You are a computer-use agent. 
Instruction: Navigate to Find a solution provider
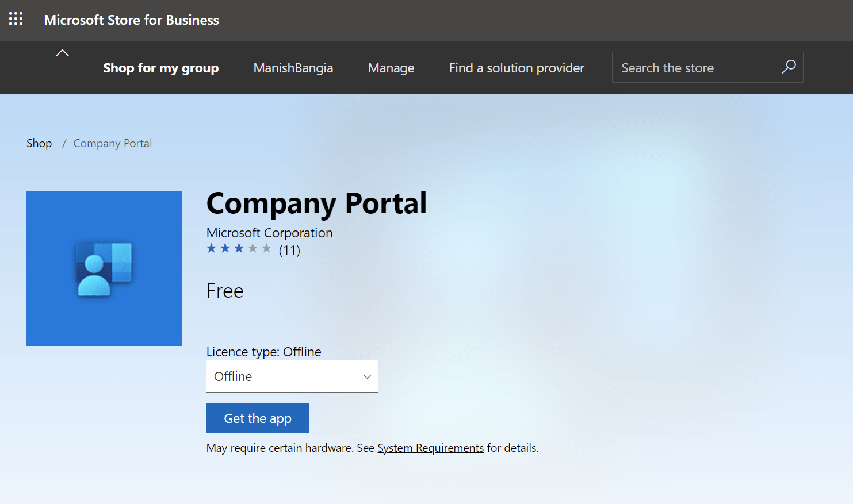(x=516, y=67)
